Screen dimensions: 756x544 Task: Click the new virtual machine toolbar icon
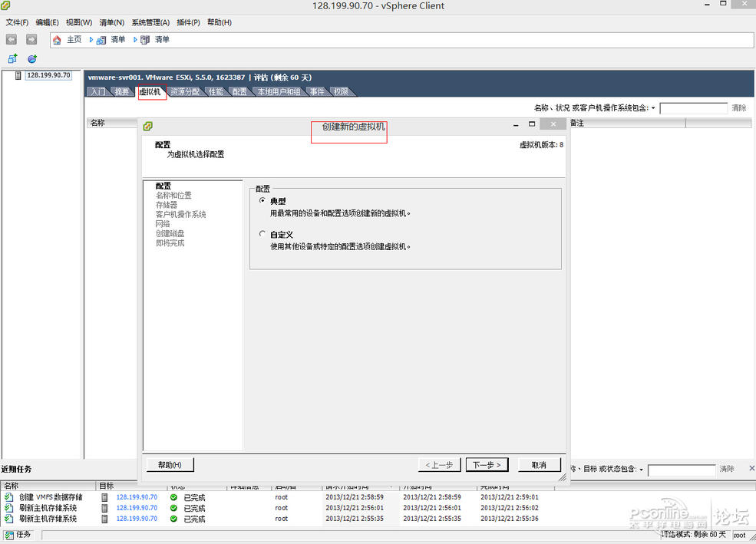point(12,59)
